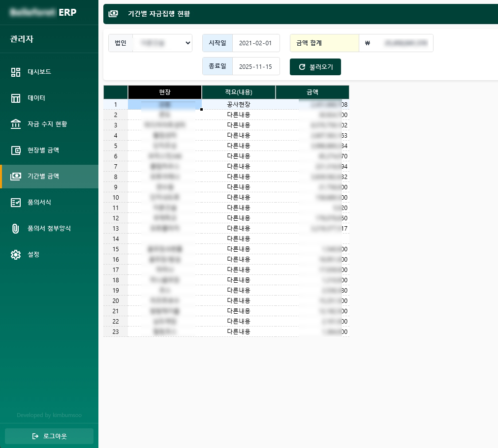Screen dimensions: 498x448
Task: Click the 로그아웃 logout button
Action: point(49,436)
